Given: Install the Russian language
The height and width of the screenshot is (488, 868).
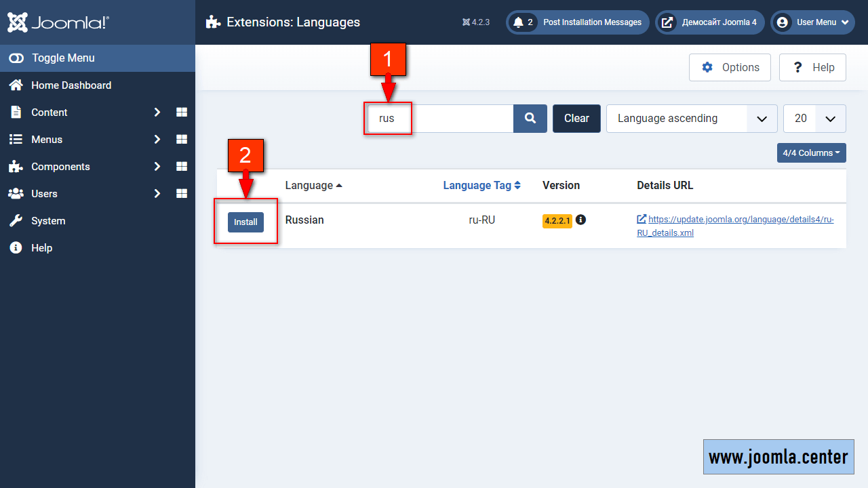Looking at the screenshot, I should click(245, 222).
